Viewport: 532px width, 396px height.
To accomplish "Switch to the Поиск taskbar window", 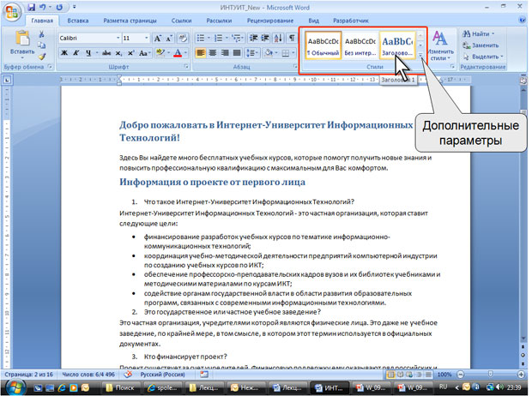I will point(120,387).
